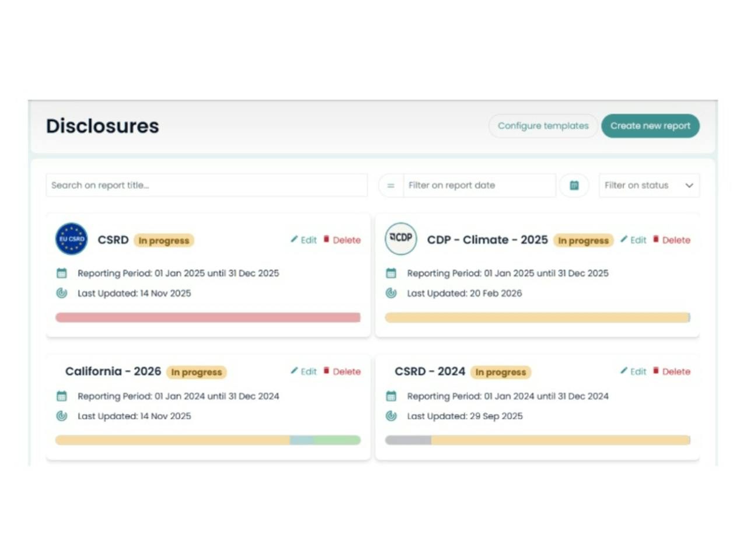Click calendar icon in California - 2026 card
The height and width of the screenshot is (560, 747).
pos(62,396)
